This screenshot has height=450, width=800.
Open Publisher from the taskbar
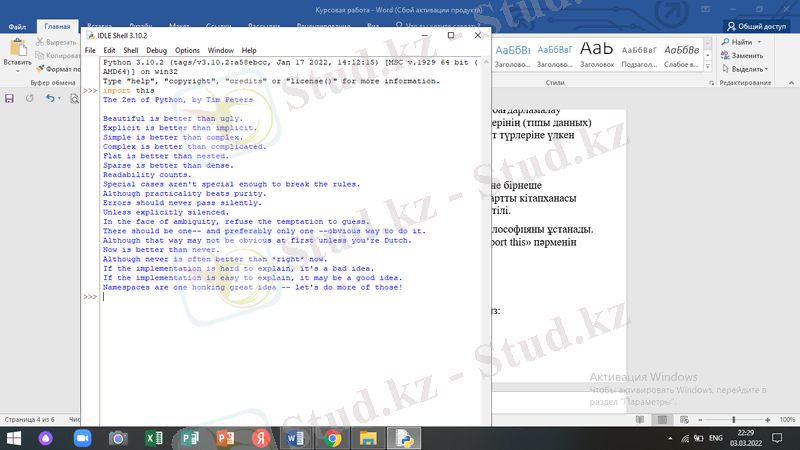click(190, 438)
